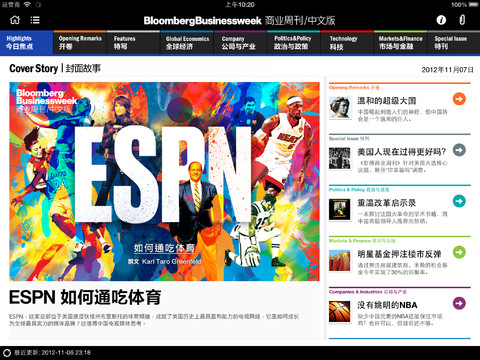Tap the home icon in the top bar

coord(15,20)
